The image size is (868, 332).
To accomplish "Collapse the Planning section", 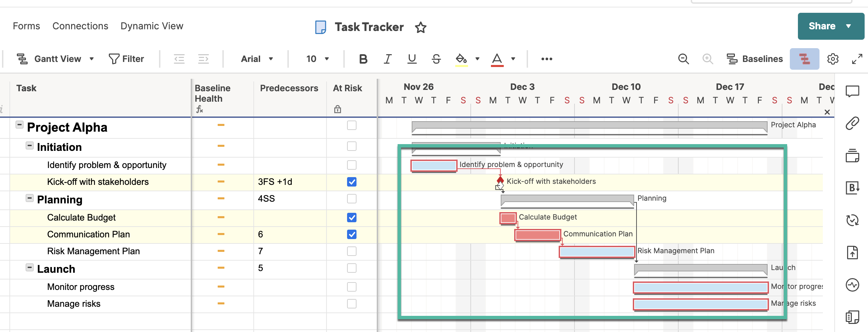I will pyautogui.click(x=30, y=198).
